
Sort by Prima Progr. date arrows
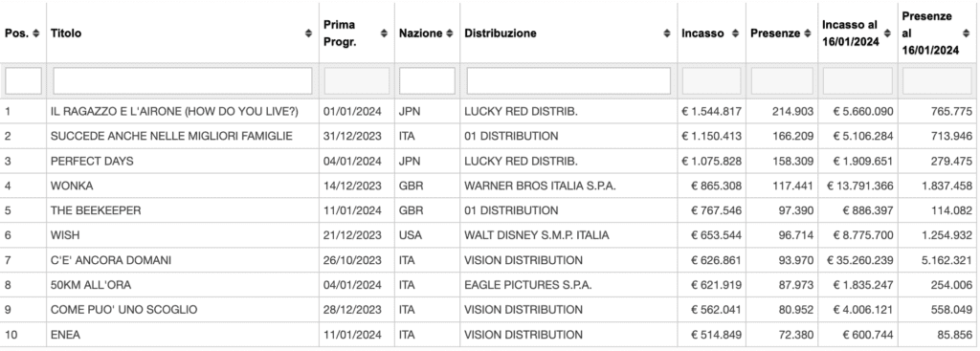tap(384, 33)
